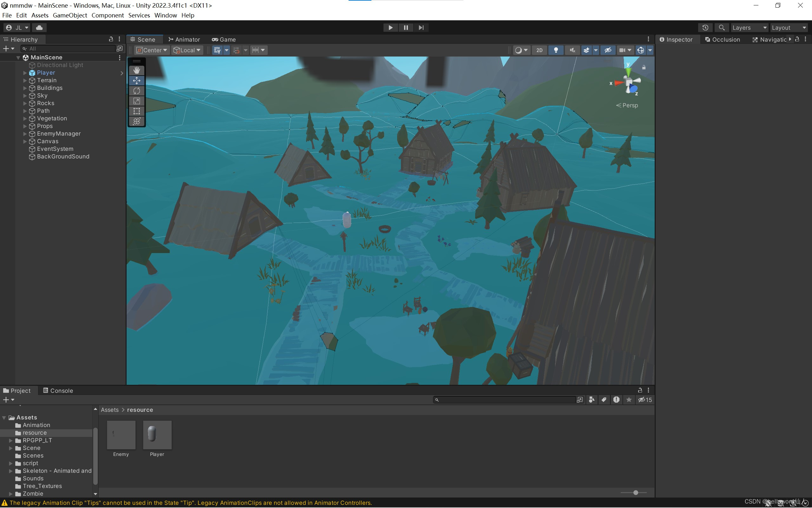
Task: Toggle scene visibility of hidden objects
Action: pos(608,50)
